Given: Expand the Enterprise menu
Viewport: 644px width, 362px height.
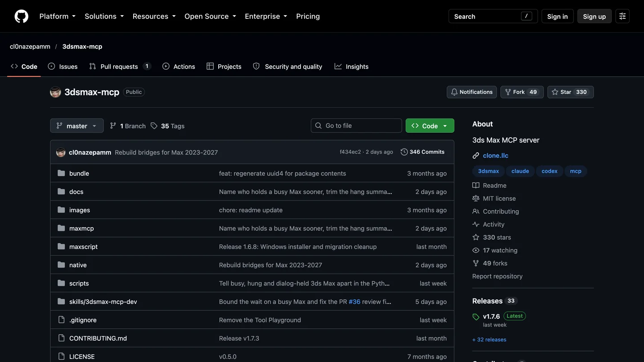Looking at the screenshot, I should (266, 16).
